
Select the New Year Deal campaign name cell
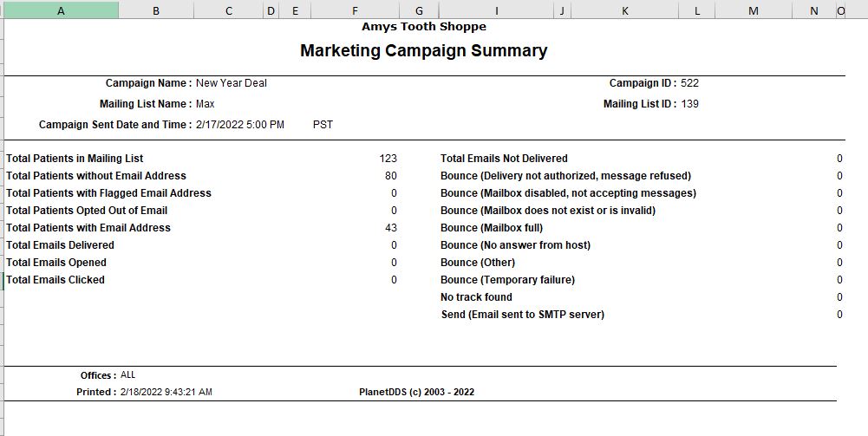click(x=232, y=83)
